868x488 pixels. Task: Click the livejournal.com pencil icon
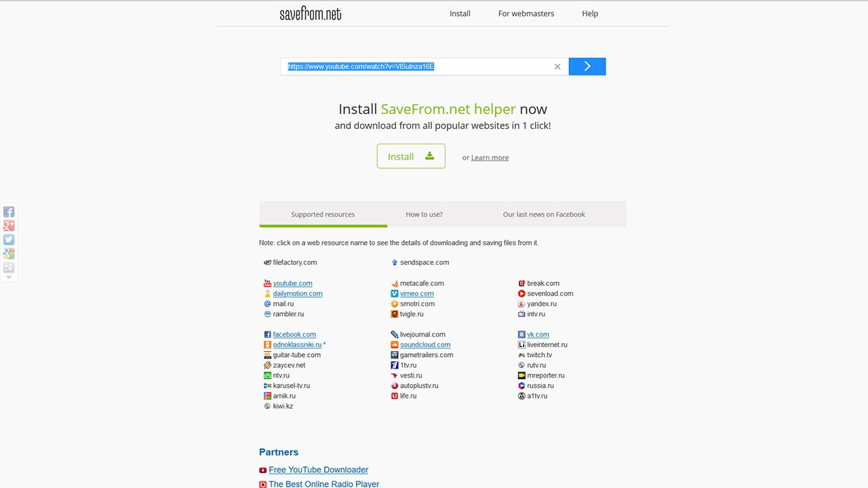(x=395, y=334)
